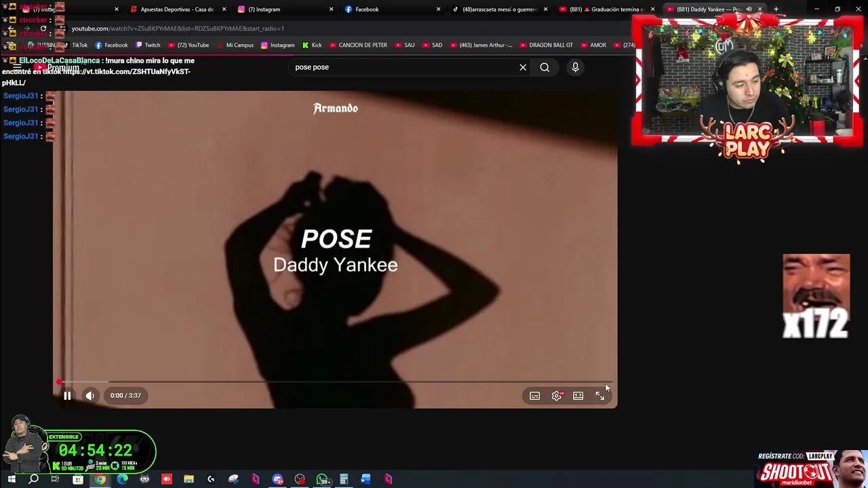
Task: Switch to the Graduación termina tab
Action: [607, 9]
